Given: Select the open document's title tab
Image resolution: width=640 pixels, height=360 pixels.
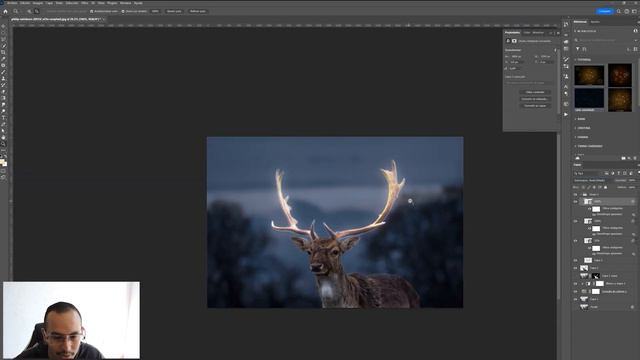Looking at the screenshot, I should [x=56, y=19].
